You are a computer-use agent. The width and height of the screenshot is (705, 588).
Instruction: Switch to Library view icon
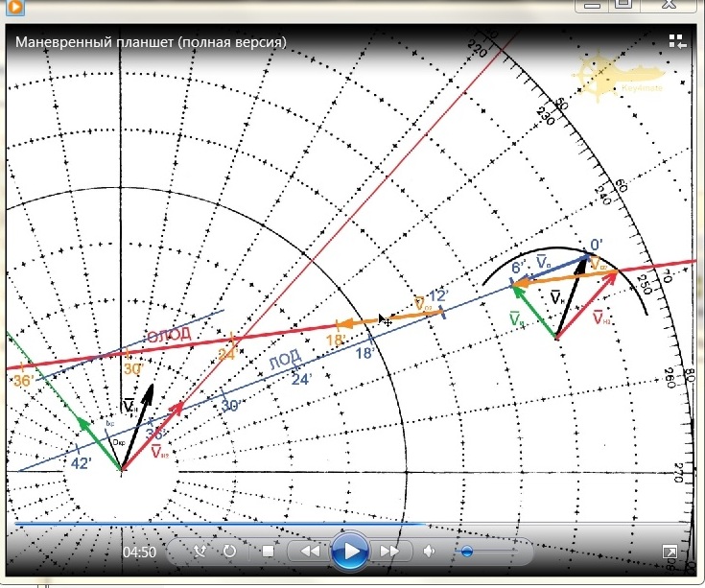(x=676, y=41)
